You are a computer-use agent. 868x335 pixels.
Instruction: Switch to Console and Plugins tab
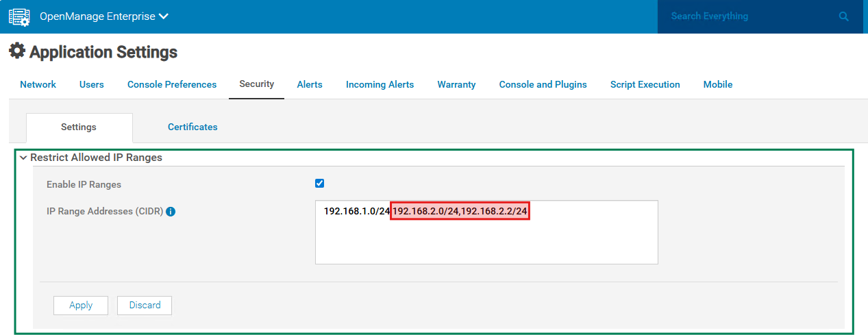543,84
